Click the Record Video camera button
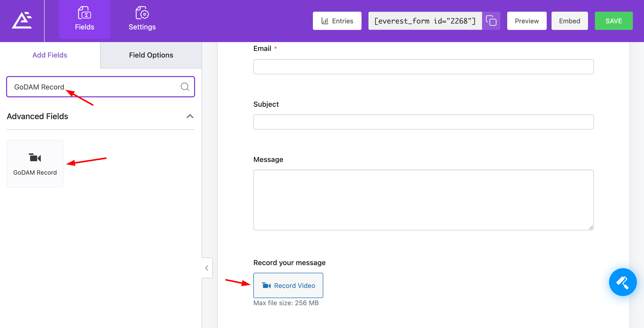Viewport: 644px width, 328px height. coord(288,285)
